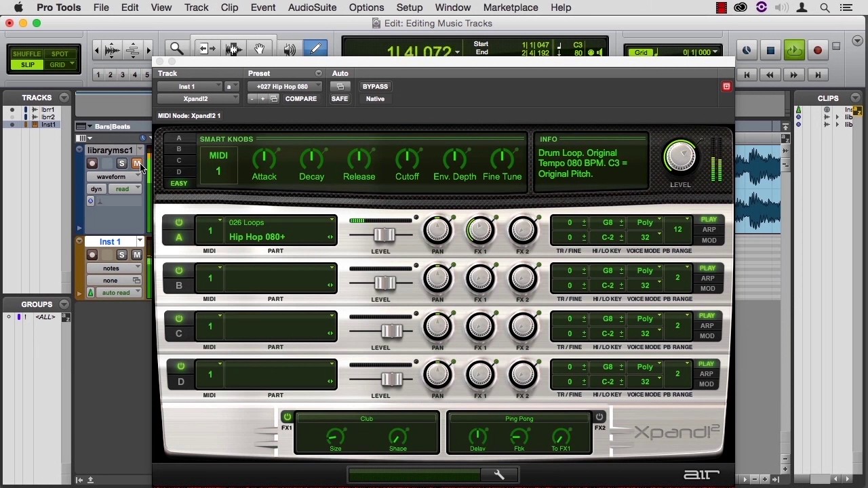Select the Pencil tool
The width and height of the screenshot is (868, 488).
pos(315,49)
